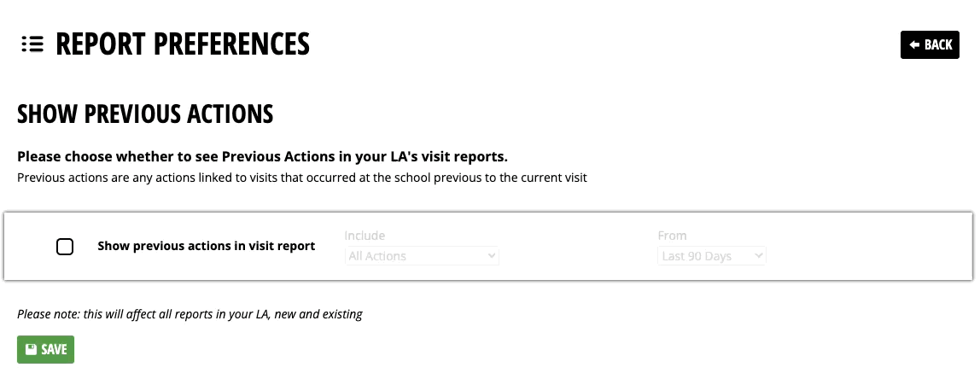Click the SHOW PREVIOUS ACTIONS heading
Image resolution: width=980 pixels, height=379 pixels.
[x=145, y=114]
